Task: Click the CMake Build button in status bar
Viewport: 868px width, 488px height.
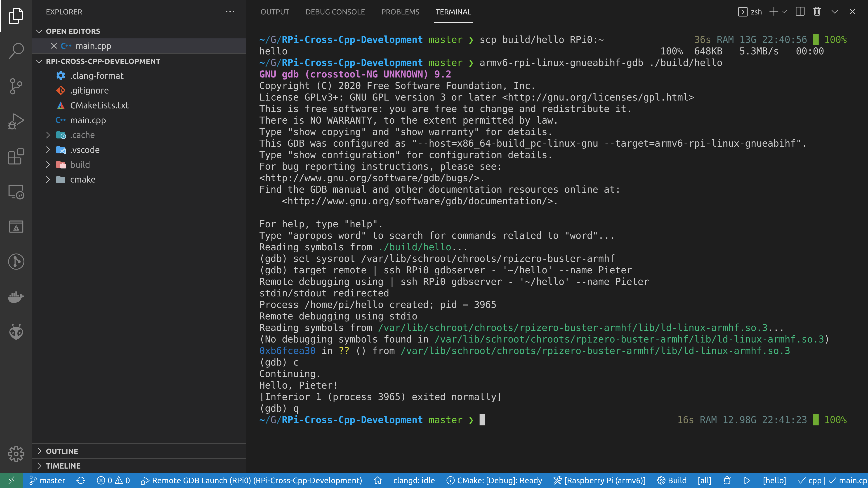Action: (672, 481)
